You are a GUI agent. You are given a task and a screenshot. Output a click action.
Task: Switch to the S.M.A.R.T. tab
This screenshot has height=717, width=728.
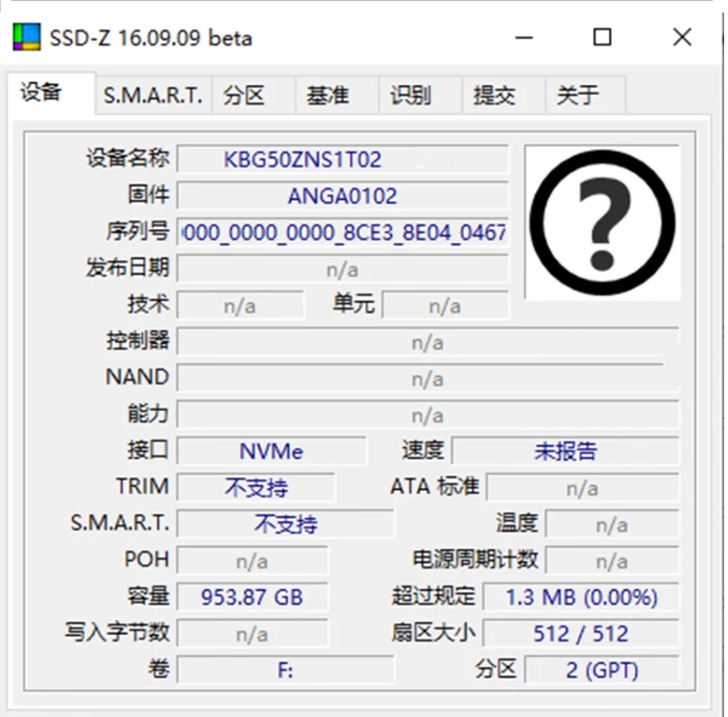click(x=153, y=96)
